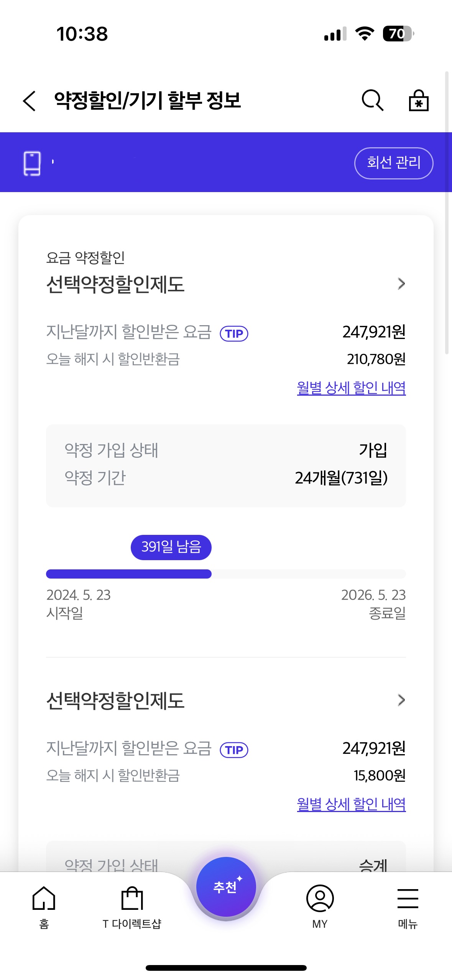
Task: Expand second 선택약정할인제도 chevron
Action: 401,700
